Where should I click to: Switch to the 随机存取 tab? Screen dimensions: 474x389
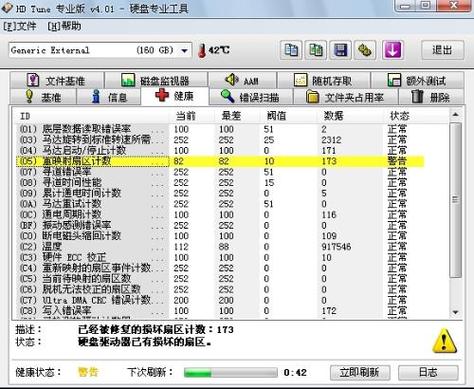point(323,80)
